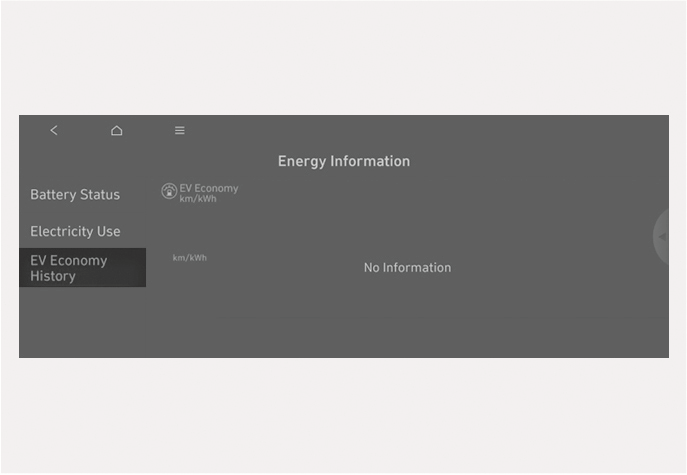Screen dimensions: 687x475
Task: Tap the EV Economy km/kWh label
Action: coord(209,193)
